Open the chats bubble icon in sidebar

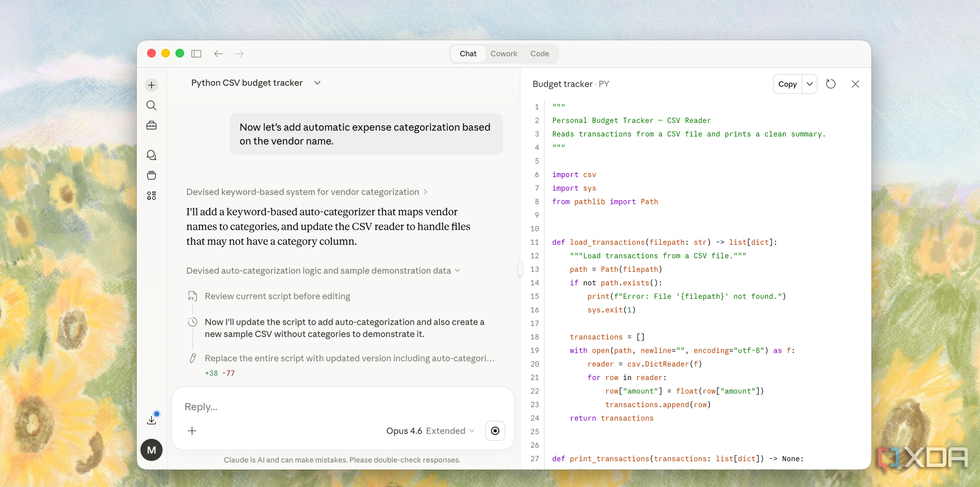[x=151, y=155]
